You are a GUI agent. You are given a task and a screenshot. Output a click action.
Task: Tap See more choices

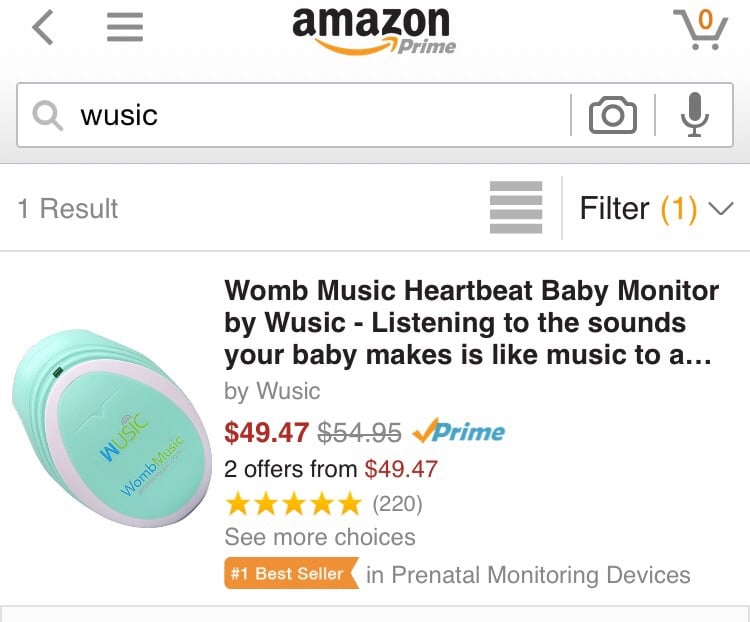point(320,537)
